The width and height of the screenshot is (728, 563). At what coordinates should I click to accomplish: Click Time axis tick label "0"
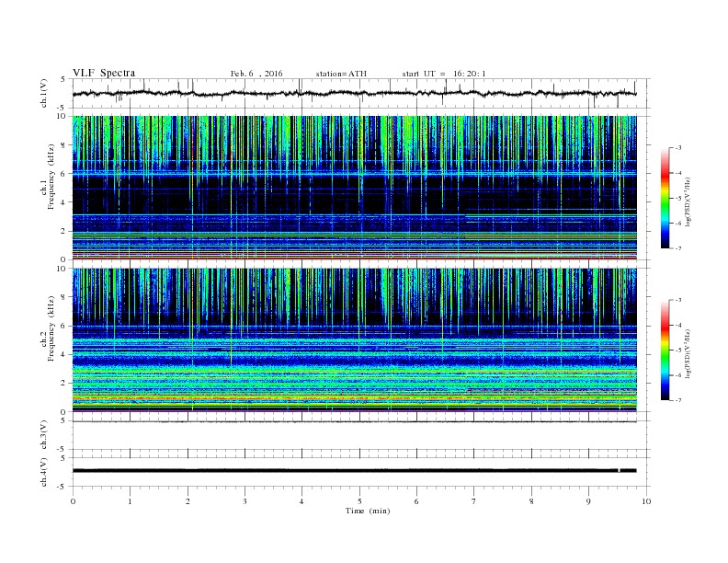click(73, 501)
